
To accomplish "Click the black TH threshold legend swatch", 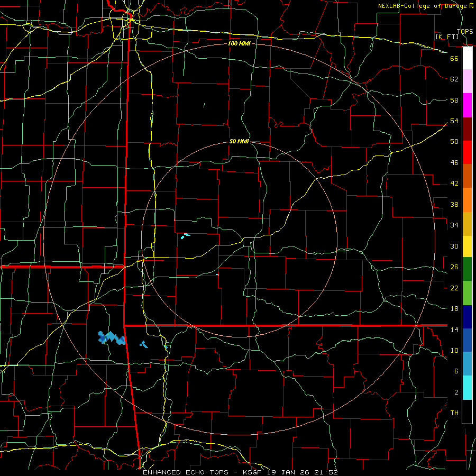I will [x=467, y=411].
